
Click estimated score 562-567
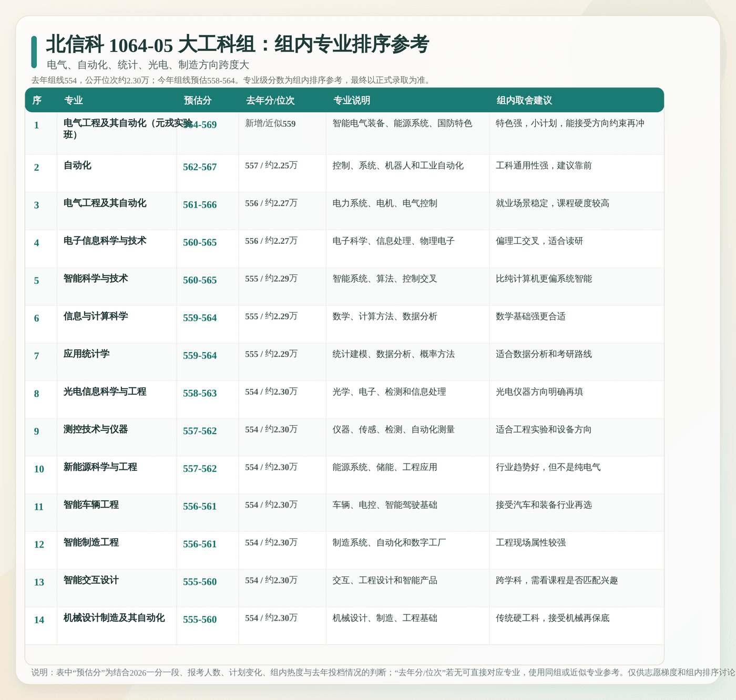[200, 167]
